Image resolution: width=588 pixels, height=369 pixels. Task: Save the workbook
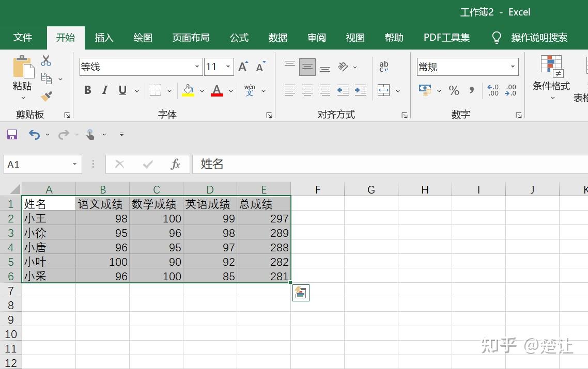pyautogui.click(x=12, y=134)
